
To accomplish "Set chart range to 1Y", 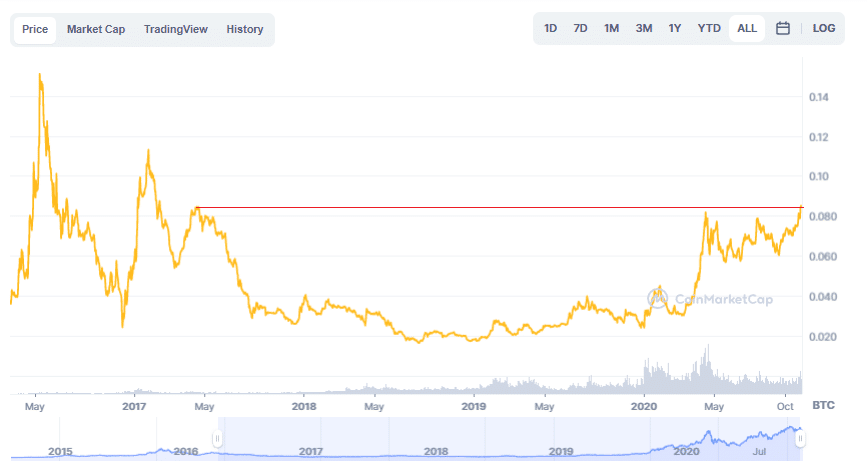I will click(x=675, y=29).
